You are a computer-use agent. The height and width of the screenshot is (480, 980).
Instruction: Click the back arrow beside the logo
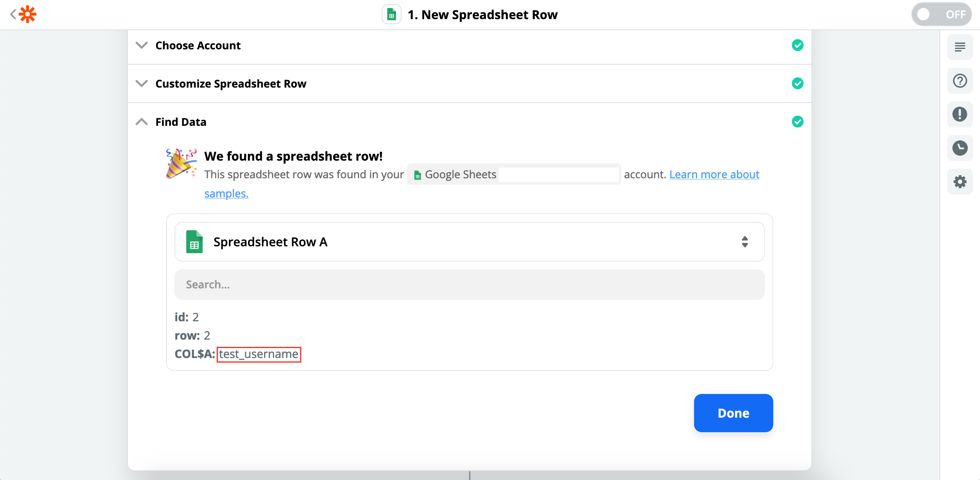[13, 14]
